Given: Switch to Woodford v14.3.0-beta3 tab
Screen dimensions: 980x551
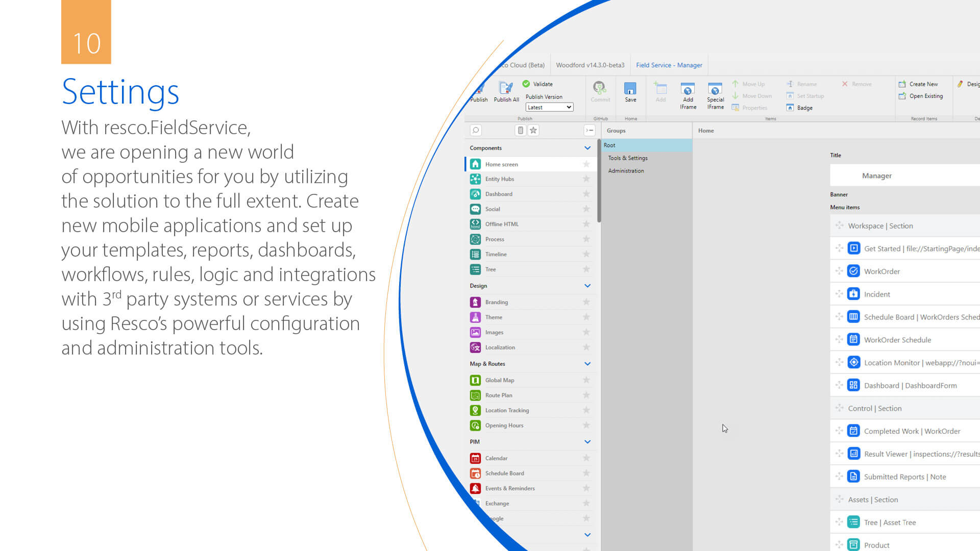Looking at the screenshot, I should pos(590,65).
